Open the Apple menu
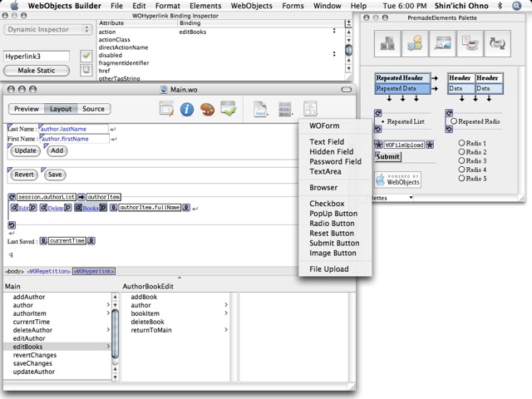 14,6
